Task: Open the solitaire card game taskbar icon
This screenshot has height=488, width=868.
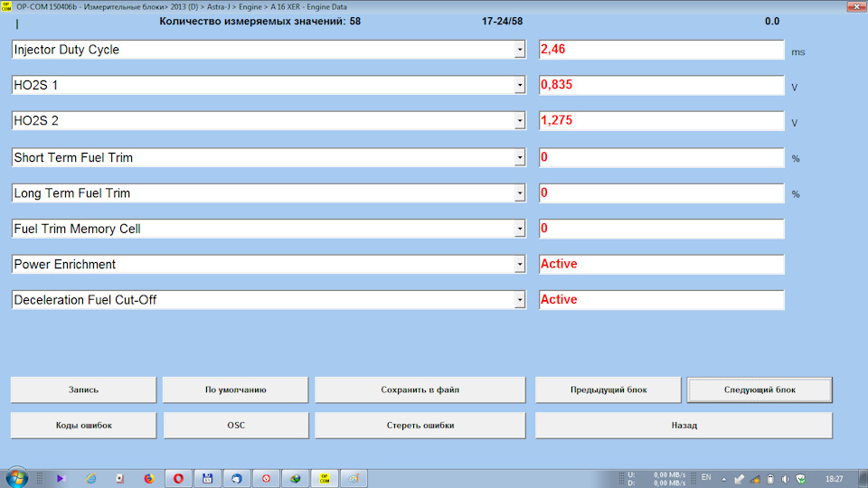Action: click(x=119, y=479)
